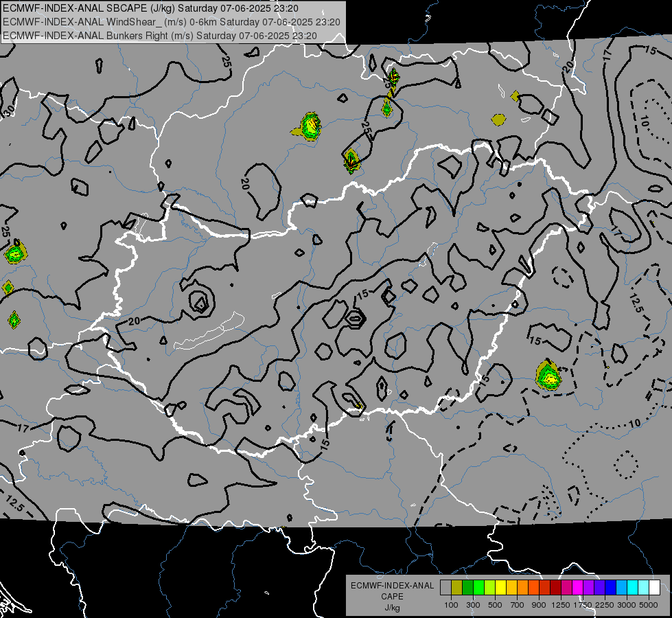Click the J/kg unit label in legend

tap(392, 608)
